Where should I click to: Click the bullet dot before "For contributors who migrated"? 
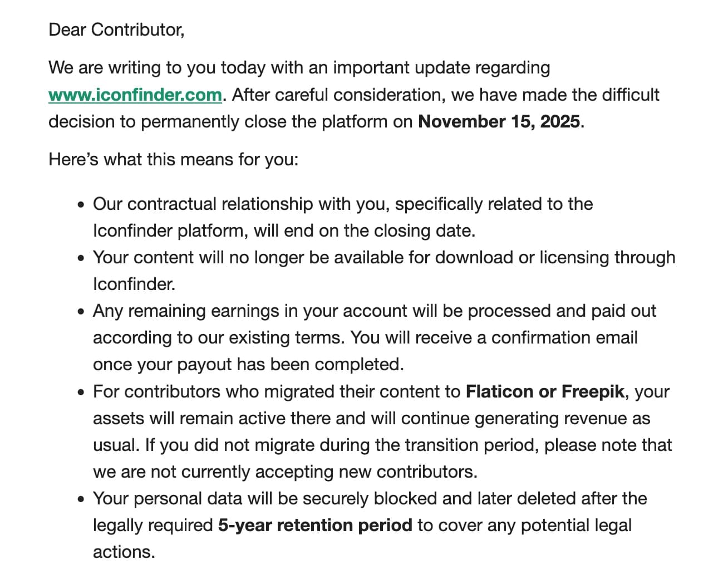[x=82, y=392]
